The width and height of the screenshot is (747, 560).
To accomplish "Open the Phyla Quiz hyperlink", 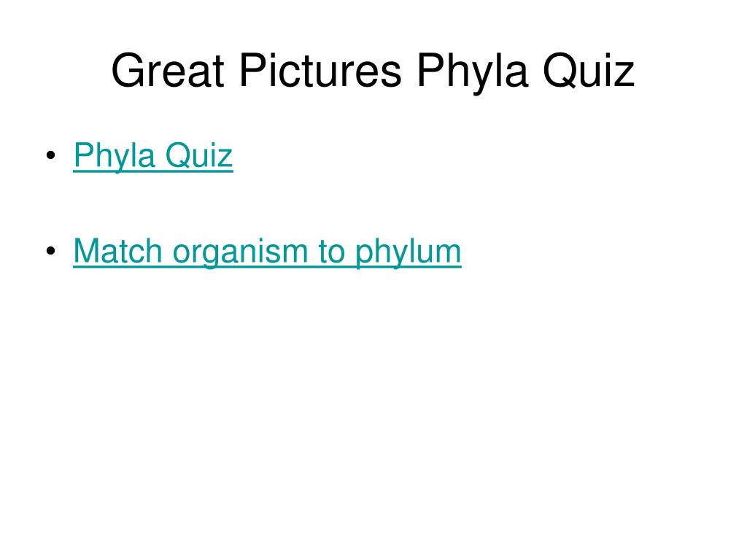I will point(153,156).
